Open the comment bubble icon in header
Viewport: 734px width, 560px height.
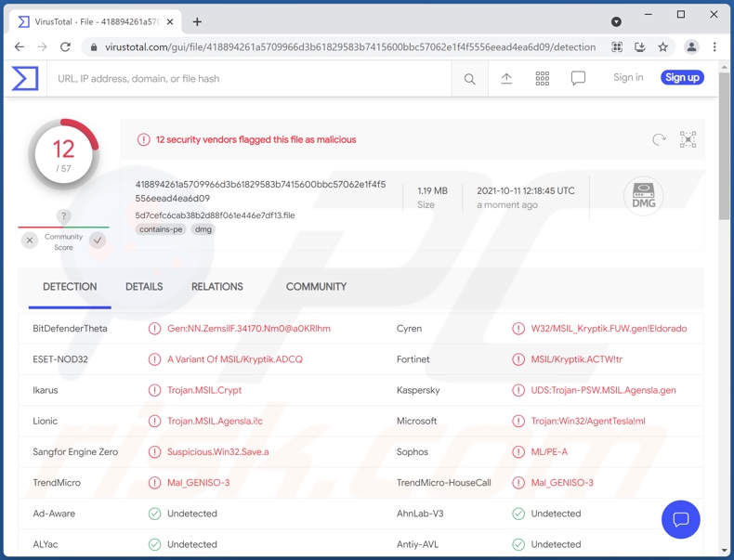[x=578, y=78]
